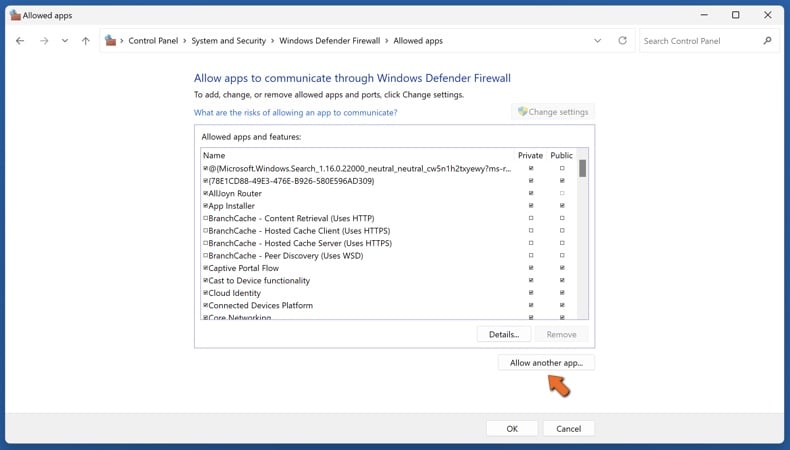This screenshot has height=450, width=790.
Task: Open the address bar history dropdown
Action: (x=598, y=41)
